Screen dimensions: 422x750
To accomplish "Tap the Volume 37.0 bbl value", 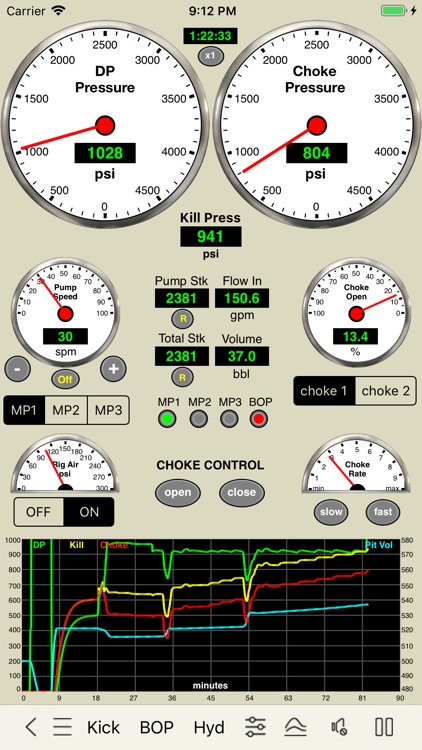I will [x=242, y=356].
